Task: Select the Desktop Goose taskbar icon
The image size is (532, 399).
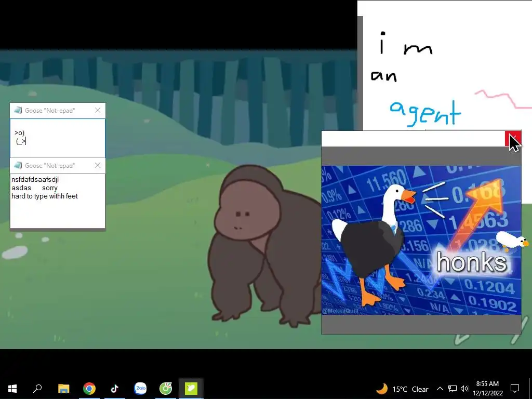Action: click(x=191, y=389)
